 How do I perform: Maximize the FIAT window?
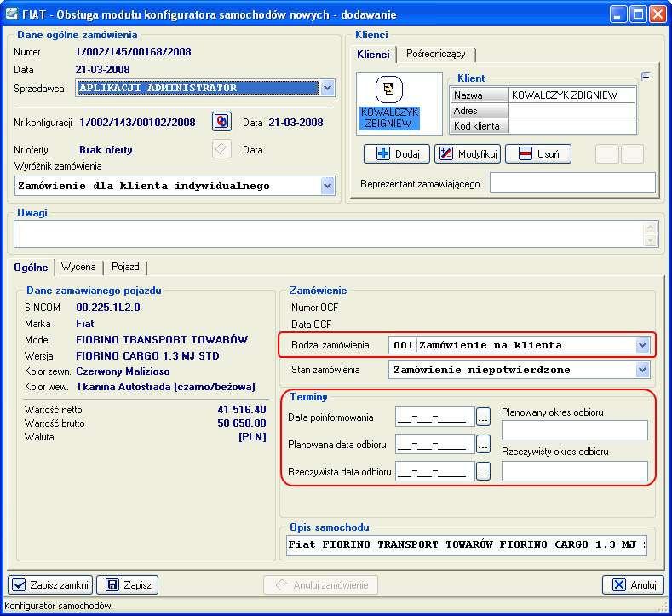[x=638, y=14]
